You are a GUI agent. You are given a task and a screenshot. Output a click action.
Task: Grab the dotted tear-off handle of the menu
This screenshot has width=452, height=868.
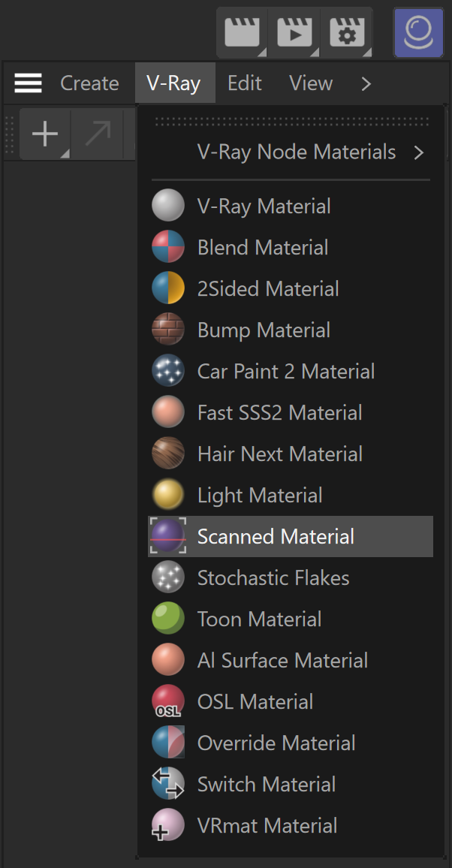[291, 121]
